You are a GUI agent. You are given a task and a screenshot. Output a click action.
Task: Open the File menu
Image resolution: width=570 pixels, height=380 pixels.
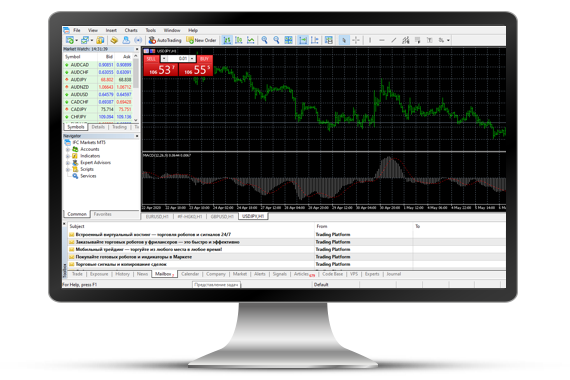[77, 30]
